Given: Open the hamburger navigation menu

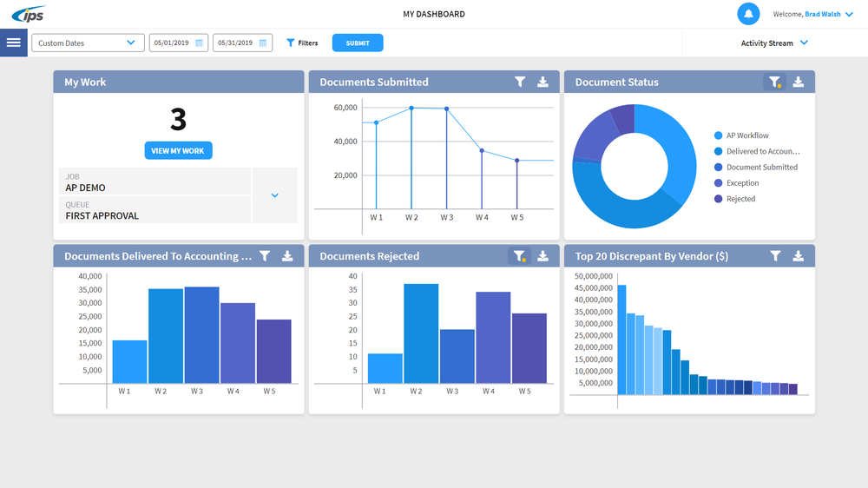Looking at the screenshot, I should [13, 43].
